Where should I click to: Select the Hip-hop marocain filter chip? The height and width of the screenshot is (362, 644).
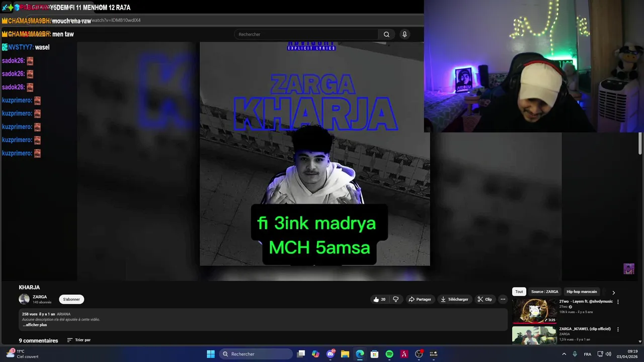pos(582,292)
